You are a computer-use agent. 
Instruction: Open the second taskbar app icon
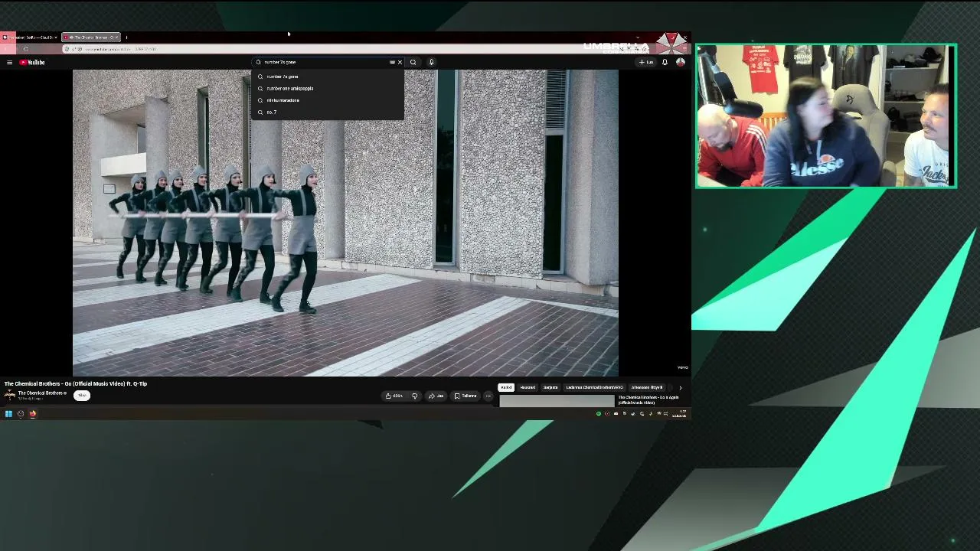(x=21, y=414)
